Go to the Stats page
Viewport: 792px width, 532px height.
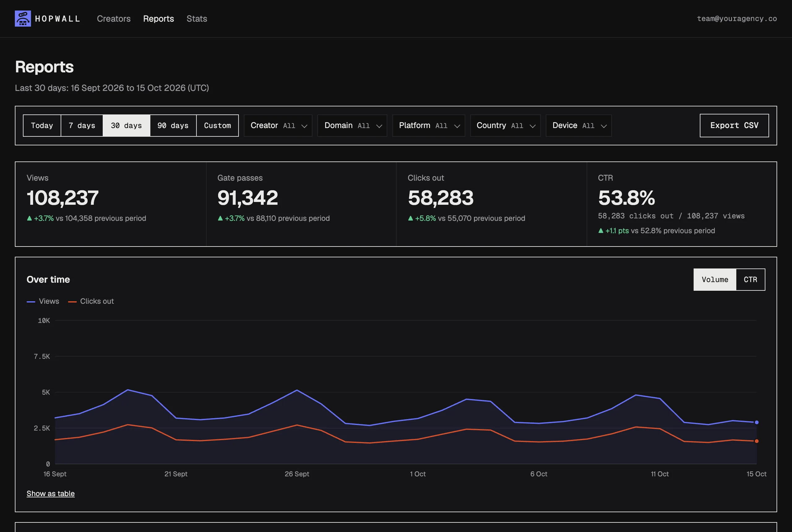(x=197, y=19)
